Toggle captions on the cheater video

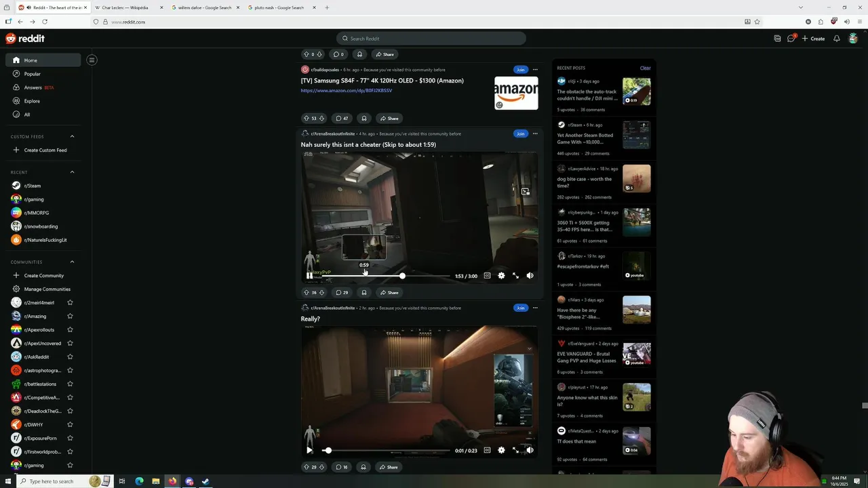(x=487, y=276)
